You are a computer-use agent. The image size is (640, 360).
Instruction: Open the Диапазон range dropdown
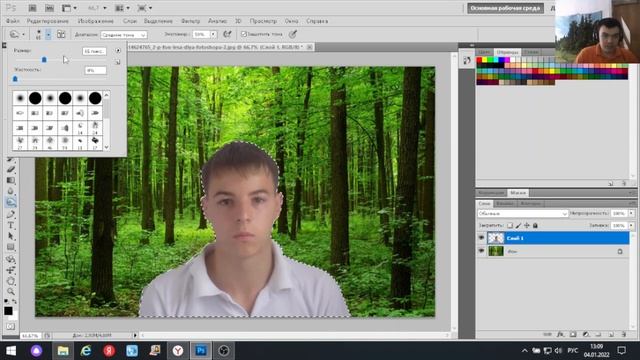pyautogui.click(x=124, y=35)
